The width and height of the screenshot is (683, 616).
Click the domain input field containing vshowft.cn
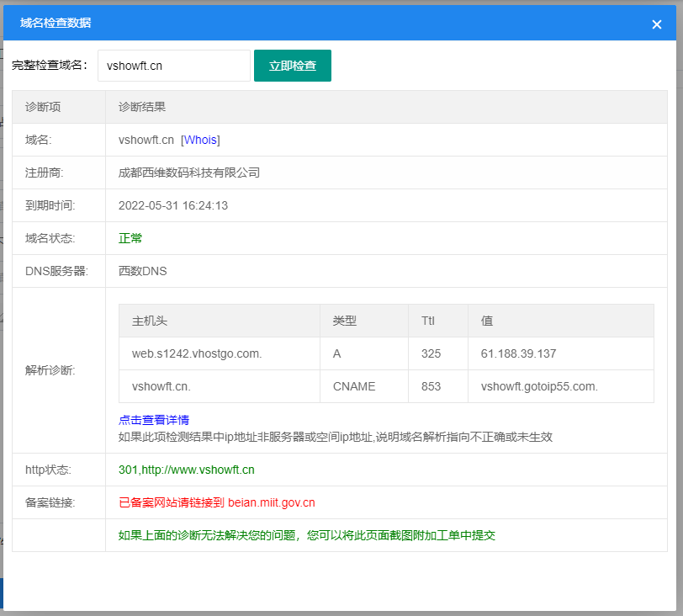point(173,66)
